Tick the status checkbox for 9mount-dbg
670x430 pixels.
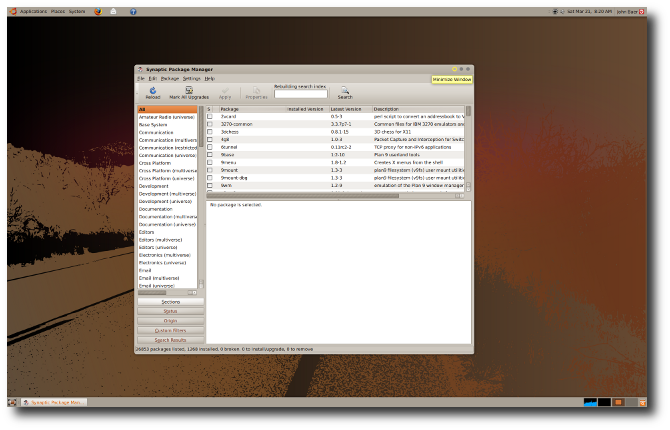(x=210, y=178)
